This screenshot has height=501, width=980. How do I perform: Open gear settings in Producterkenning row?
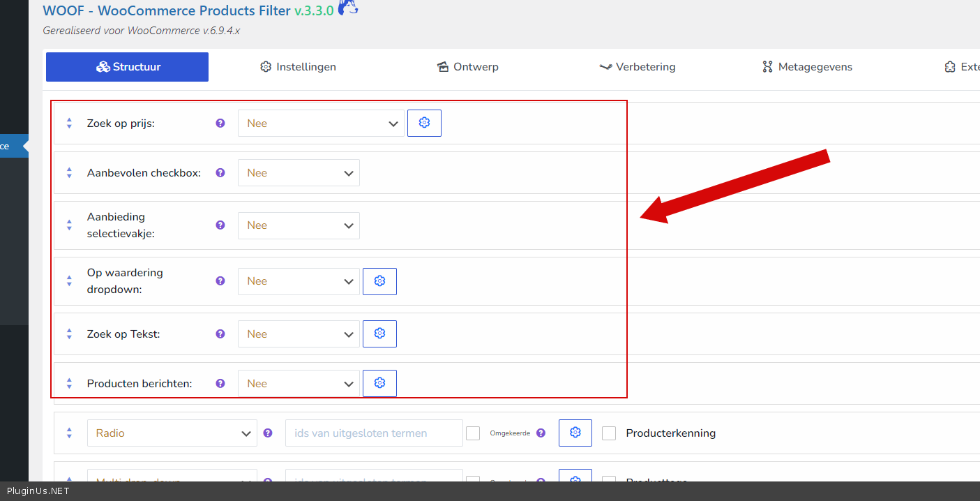[x=575, y=433]
